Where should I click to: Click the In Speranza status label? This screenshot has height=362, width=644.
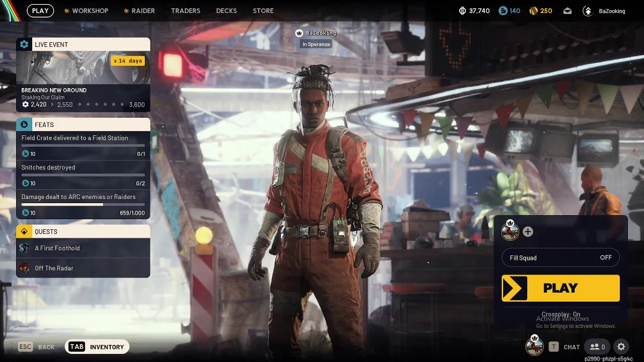tap(316, 44)
